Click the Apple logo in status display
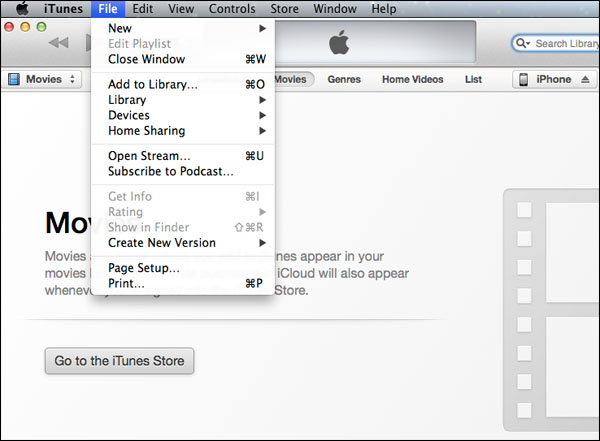This screenshot has width=600, height=441. (339, 42)
